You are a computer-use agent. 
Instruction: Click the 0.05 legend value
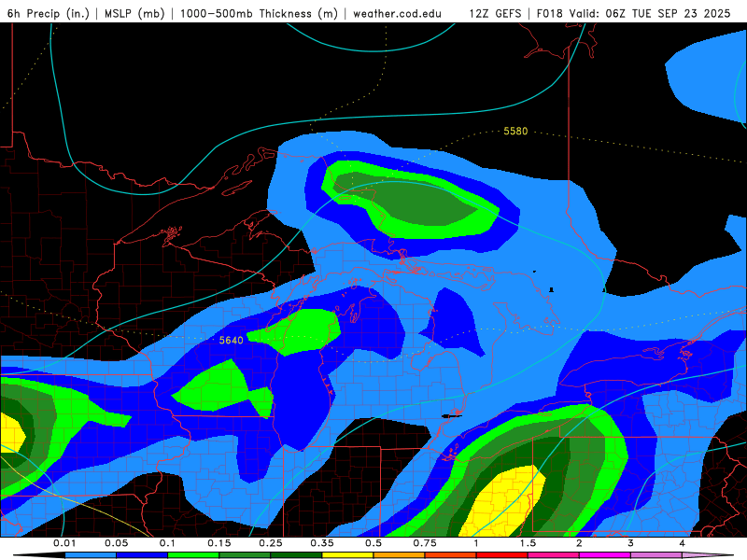pyautogui.click(x=116, y=543)
